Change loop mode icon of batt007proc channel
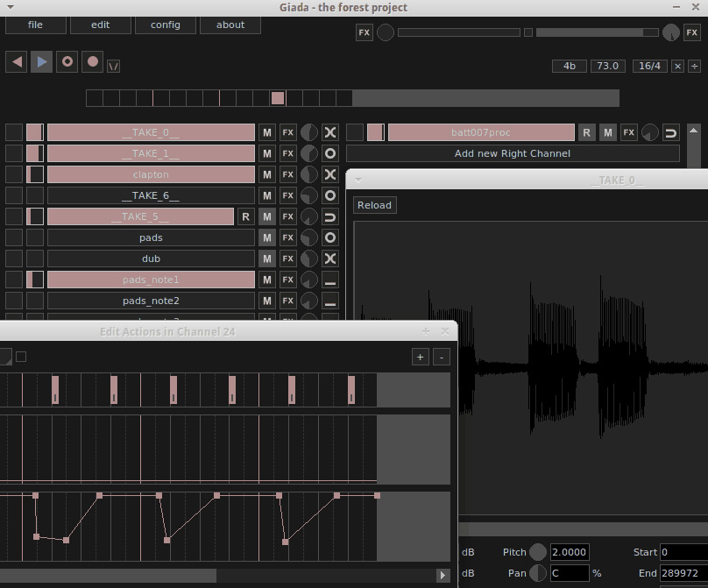The image size is (708, 588). [x=670, y=132]
